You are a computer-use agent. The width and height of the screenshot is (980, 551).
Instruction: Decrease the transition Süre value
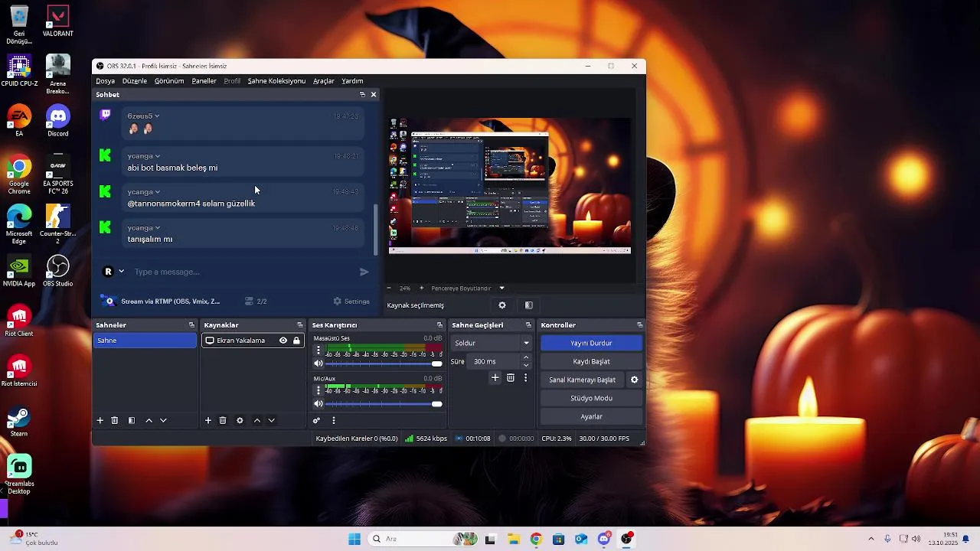tap(525, 365)
